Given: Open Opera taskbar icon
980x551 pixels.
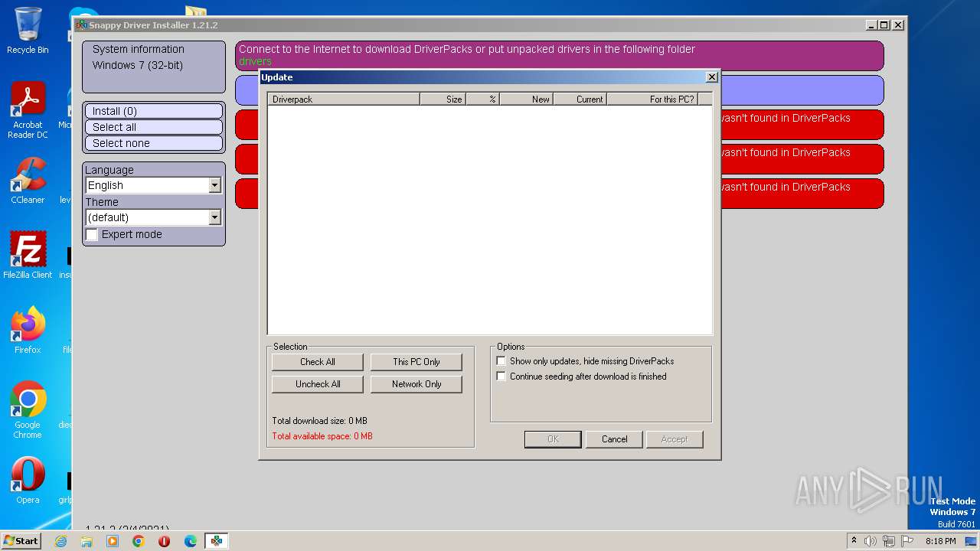Looking at the screenshot, I should click(165, 541).
